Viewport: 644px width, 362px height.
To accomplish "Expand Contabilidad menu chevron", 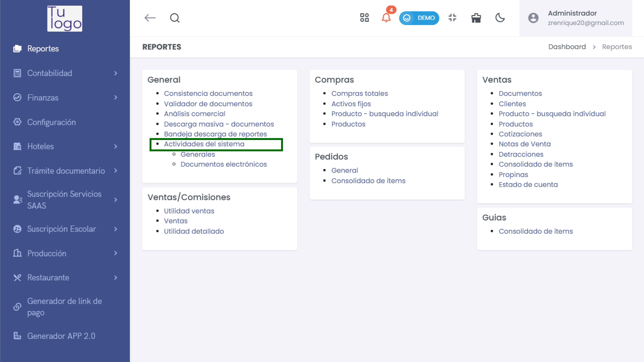I will 116,73.
